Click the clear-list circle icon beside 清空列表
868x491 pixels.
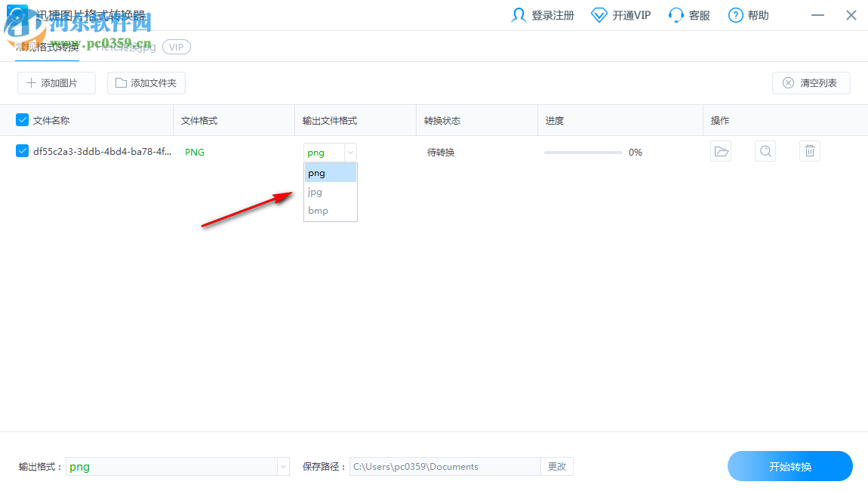click(790, 82)
